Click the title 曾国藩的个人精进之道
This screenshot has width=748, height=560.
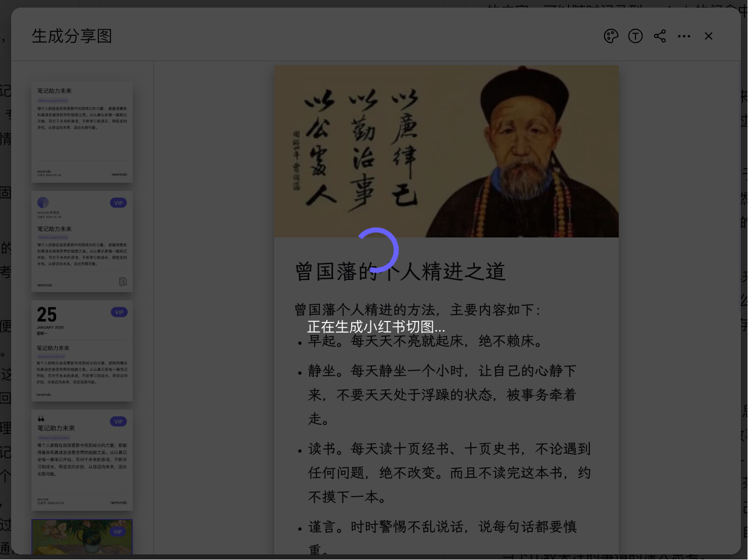400,271
